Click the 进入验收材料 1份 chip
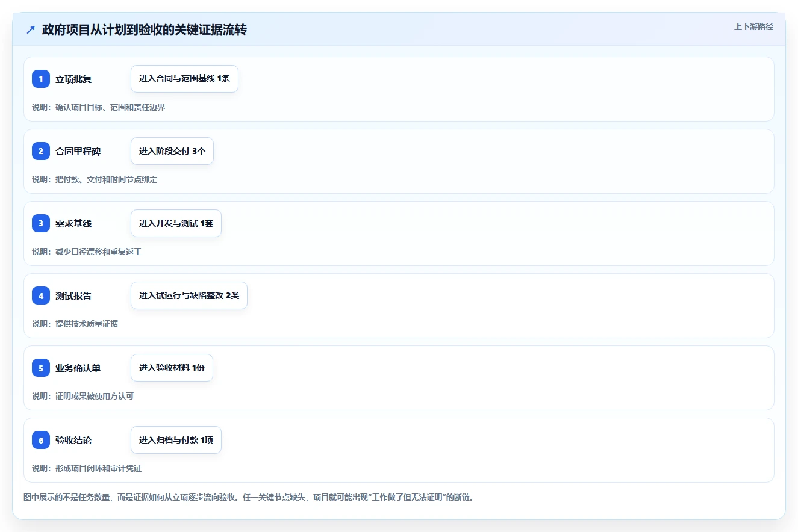This screenshot has width=798, height=532. pyautogui.click(x=172, y=368)
